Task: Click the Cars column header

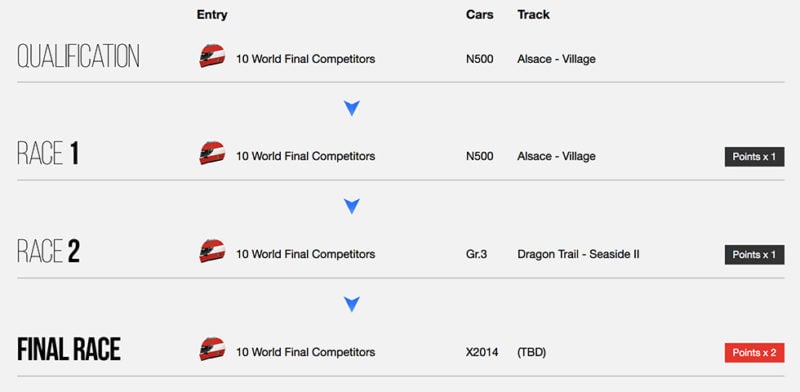Action: [x=480, y=15]
